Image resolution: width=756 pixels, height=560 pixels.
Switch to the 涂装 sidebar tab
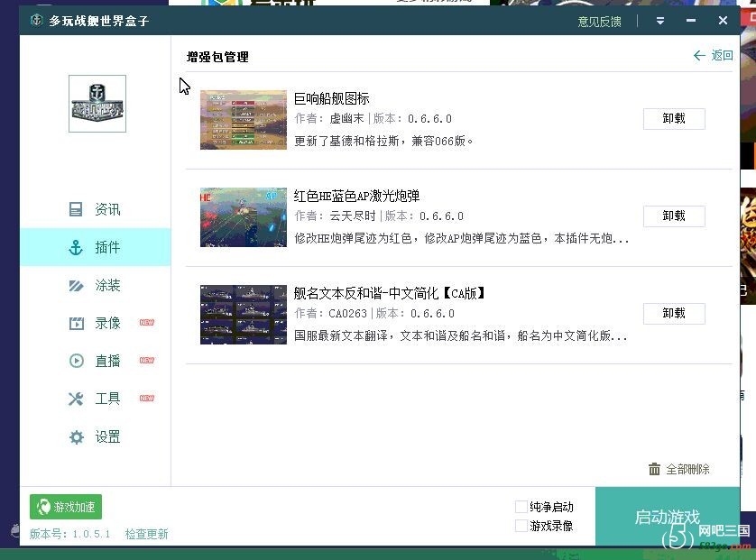(96, 285)
